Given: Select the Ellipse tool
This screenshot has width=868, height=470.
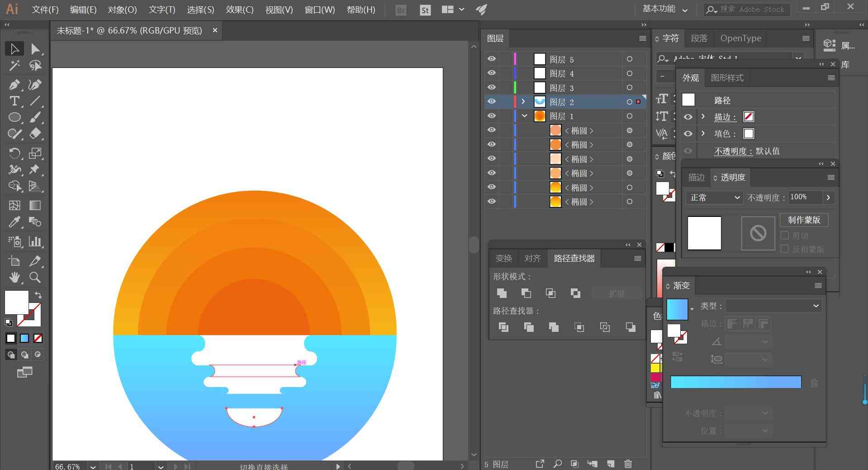Looking at the screenshot, I should 14,117.
